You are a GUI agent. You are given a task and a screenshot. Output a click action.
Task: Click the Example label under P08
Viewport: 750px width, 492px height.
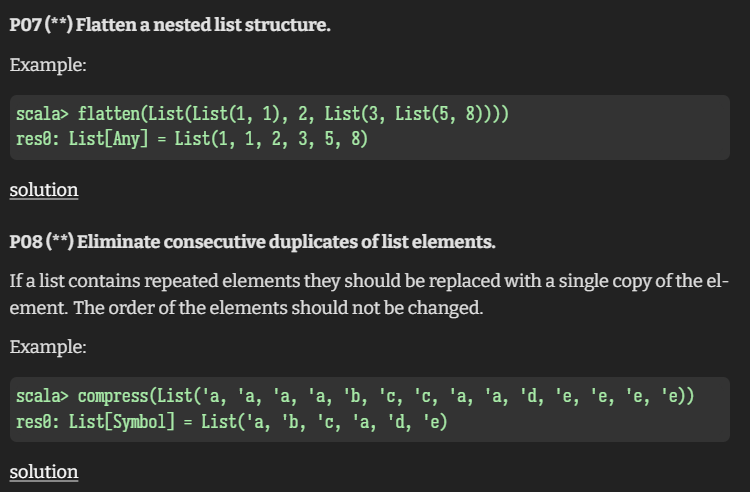pos(48,347)
